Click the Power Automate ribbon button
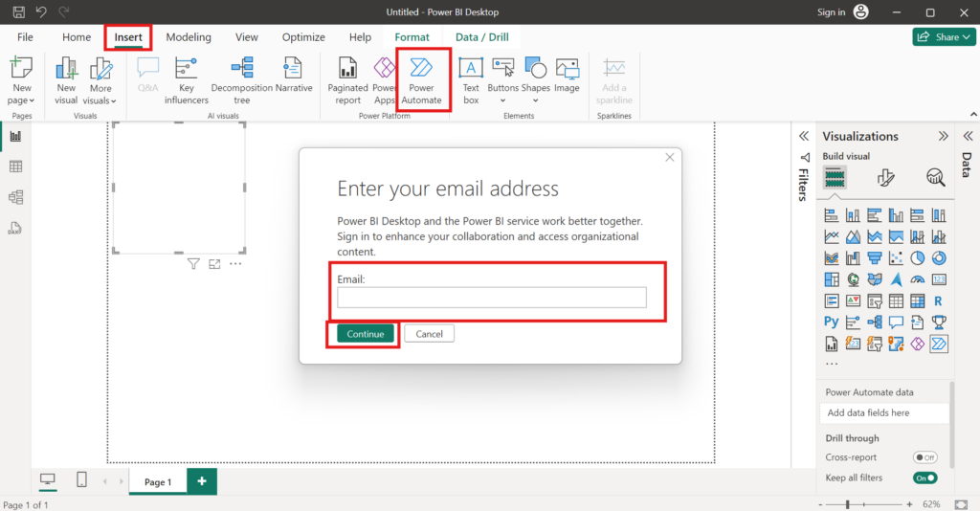The image size is (980, 511). (x=421, y=80)
